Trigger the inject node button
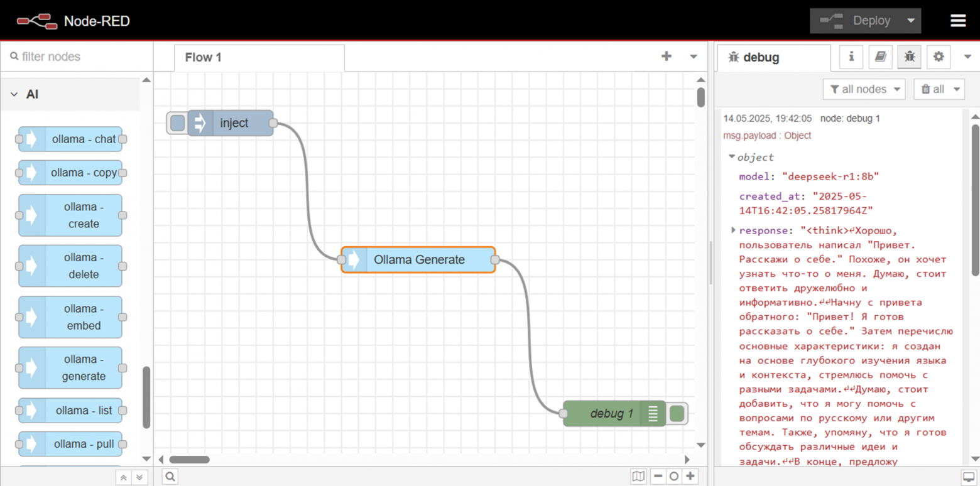The height and width of the screenshot is (486, 980). [177, 123]
